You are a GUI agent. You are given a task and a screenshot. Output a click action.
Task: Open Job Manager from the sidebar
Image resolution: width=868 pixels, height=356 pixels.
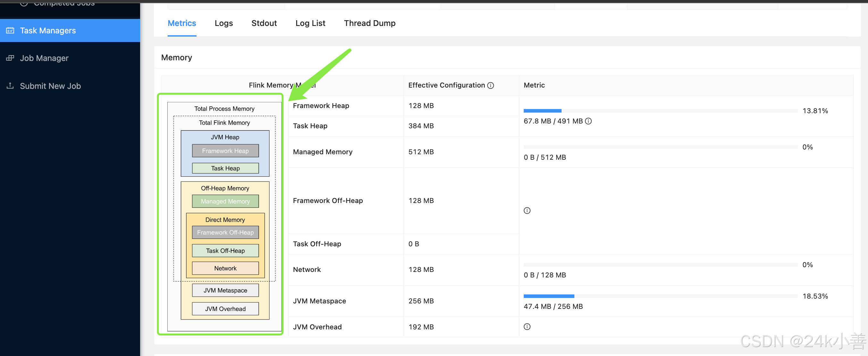(44, 58)
